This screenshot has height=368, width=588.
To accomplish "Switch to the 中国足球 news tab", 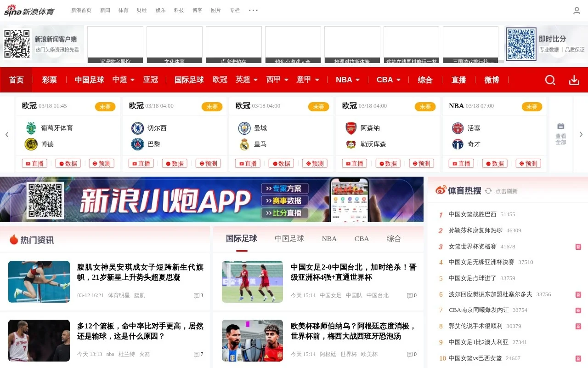I will tap(289, 239).
